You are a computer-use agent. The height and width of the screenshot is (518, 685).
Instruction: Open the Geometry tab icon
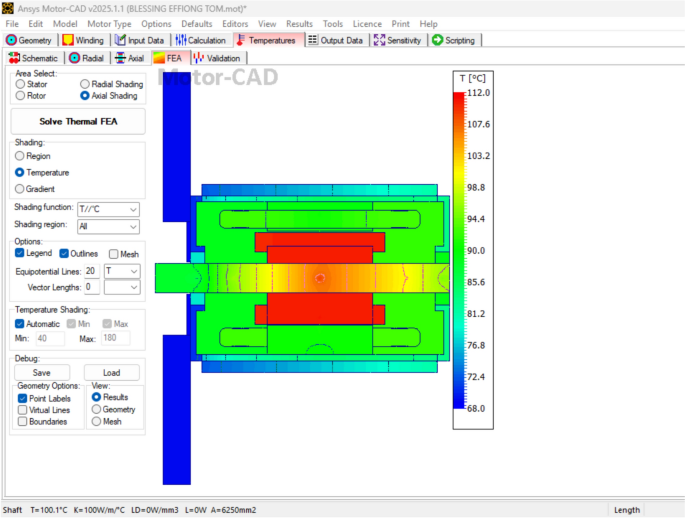click(x=12, y=40)
